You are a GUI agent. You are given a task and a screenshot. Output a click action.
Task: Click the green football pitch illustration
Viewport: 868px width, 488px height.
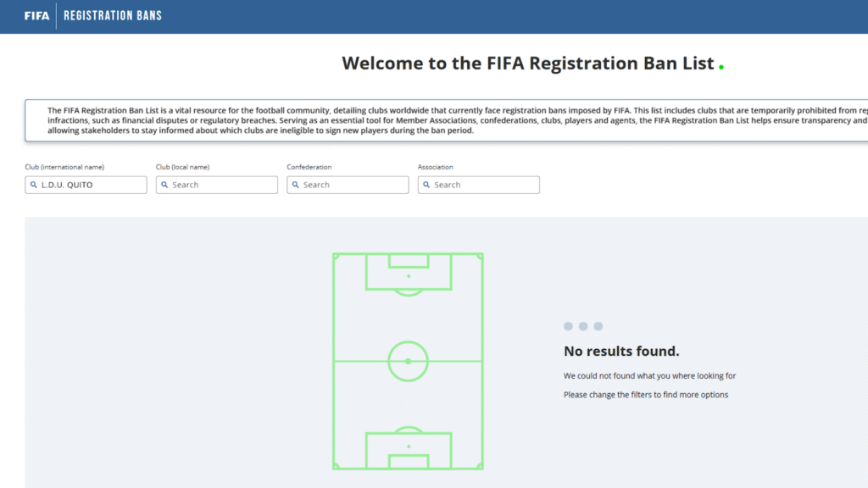pos(408,361)
